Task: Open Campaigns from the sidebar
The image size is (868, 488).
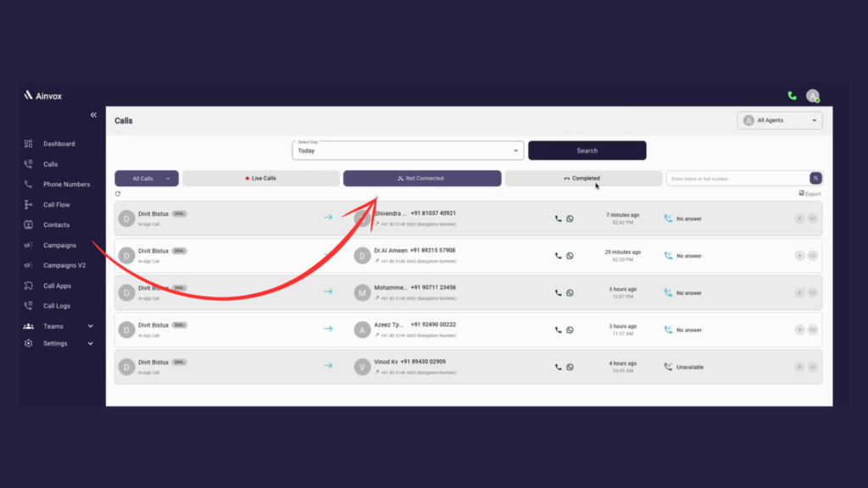Action: (x=52, y=245)
